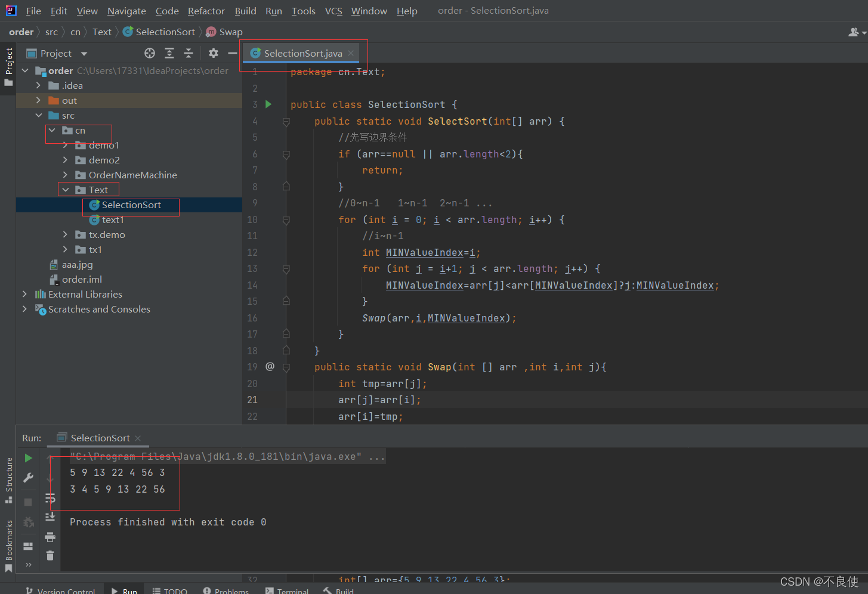The image size is (868, 594).
Task: Toggle soft-wrap in Run console
Action: (50, 498)
